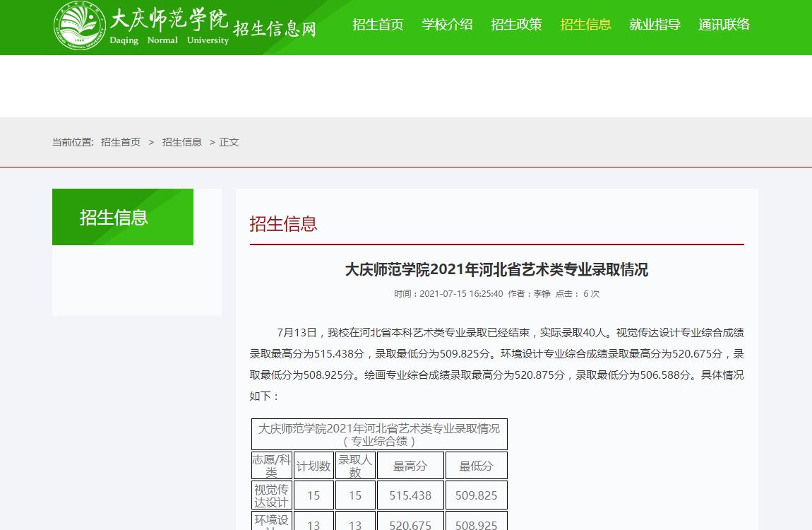
Task: Click the table cell 520.675
Action: [x=410, y=522]
